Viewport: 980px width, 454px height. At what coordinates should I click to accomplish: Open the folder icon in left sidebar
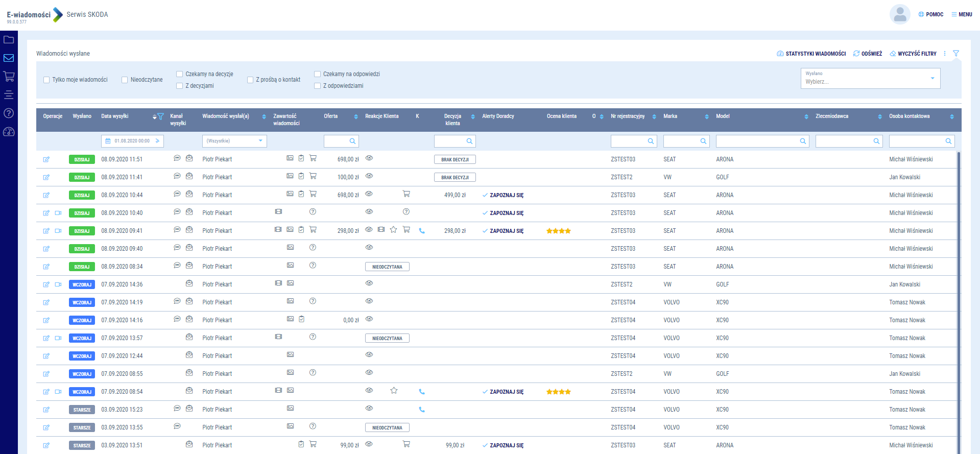click(9, 40)
